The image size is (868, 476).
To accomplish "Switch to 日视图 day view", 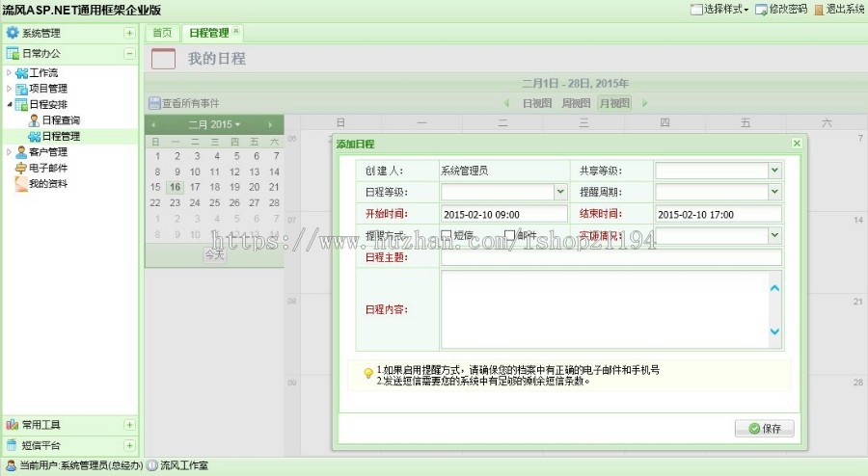I will click(x=537, y=103).
